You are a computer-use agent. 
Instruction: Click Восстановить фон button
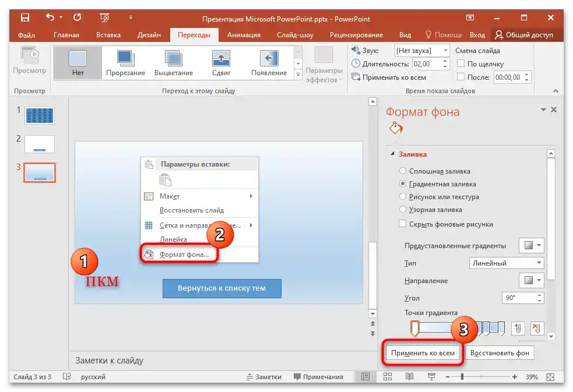click(500, 353)
